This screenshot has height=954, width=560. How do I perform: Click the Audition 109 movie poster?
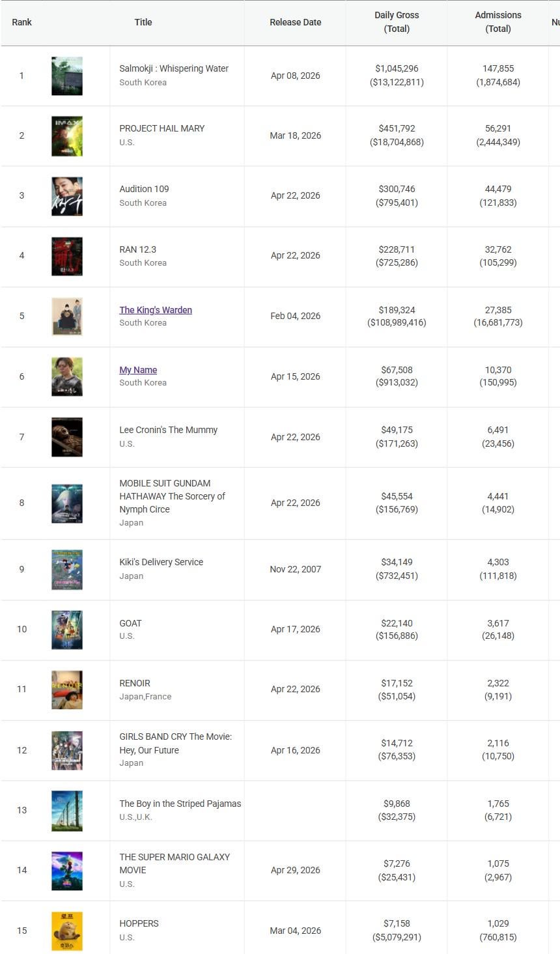(x=67, y=196)
